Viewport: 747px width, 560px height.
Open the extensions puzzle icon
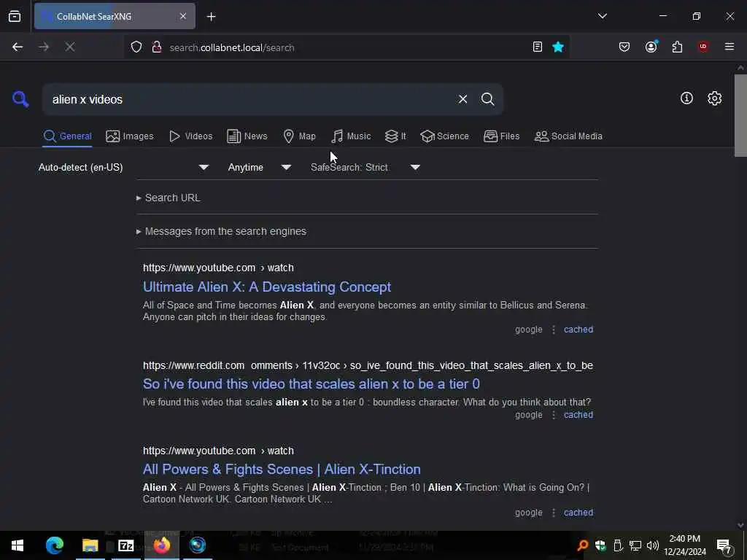pyautogui.click(x=677, y=47)
